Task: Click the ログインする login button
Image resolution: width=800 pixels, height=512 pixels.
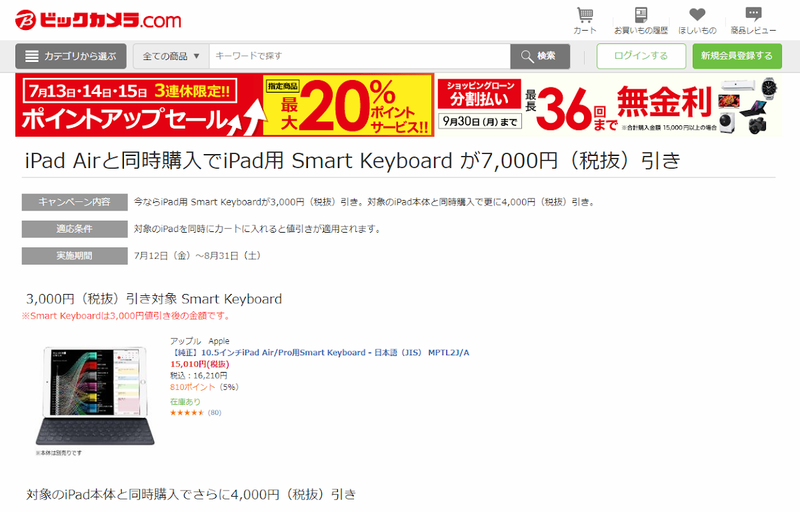Action: click(x=640, y=56)
